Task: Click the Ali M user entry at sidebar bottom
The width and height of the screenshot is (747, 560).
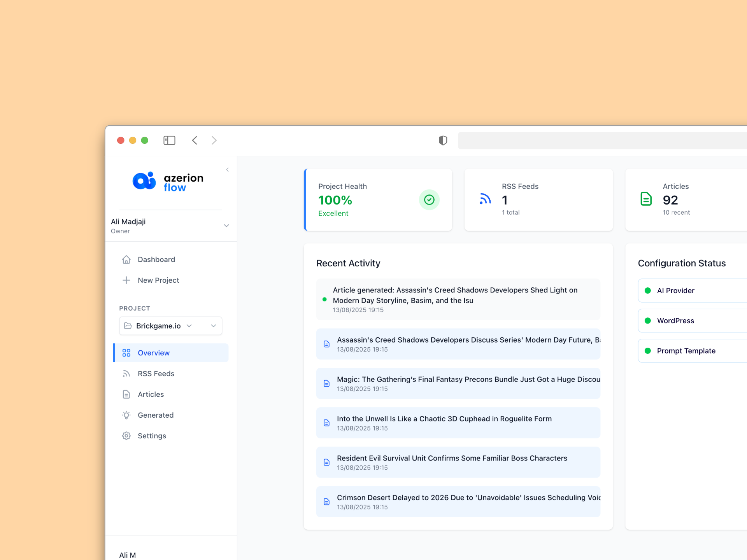Action: (x=128, y=555)
